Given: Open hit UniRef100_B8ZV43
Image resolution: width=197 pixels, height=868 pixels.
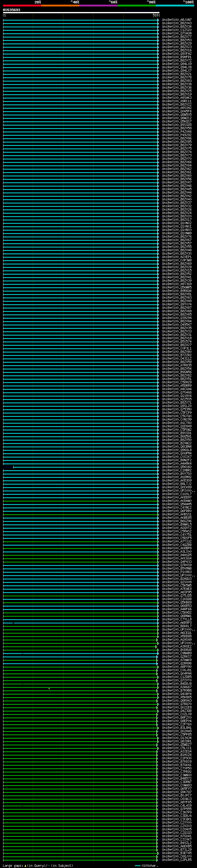Looking at the screenshot, I should [177, 23].
